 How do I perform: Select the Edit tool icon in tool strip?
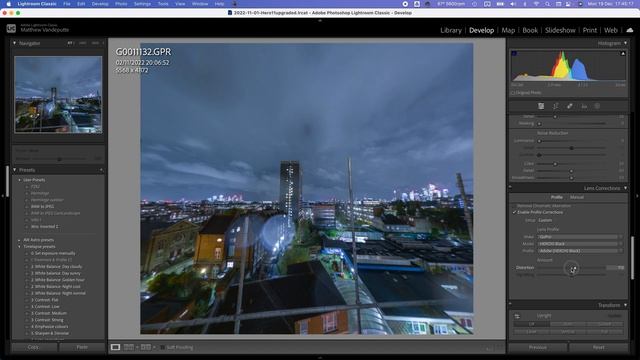click(541, 106)
